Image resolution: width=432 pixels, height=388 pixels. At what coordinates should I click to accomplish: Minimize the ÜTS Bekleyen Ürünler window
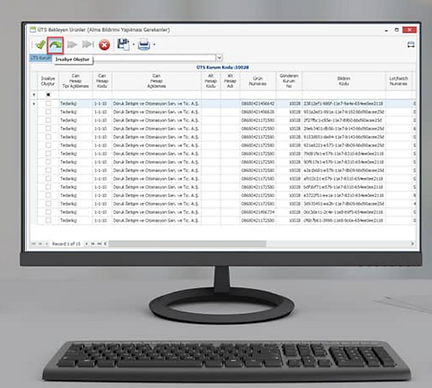coord(386,30)
